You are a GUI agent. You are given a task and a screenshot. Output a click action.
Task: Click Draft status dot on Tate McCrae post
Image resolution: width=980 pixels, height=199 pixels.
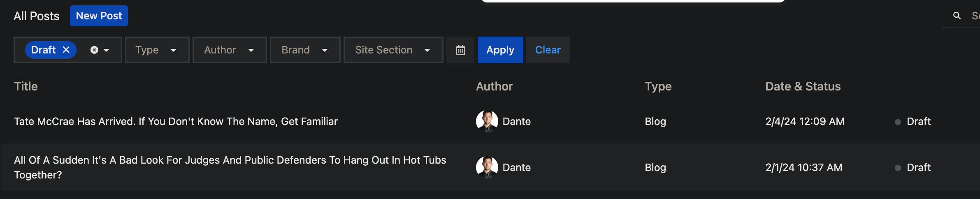coord(898,122)
